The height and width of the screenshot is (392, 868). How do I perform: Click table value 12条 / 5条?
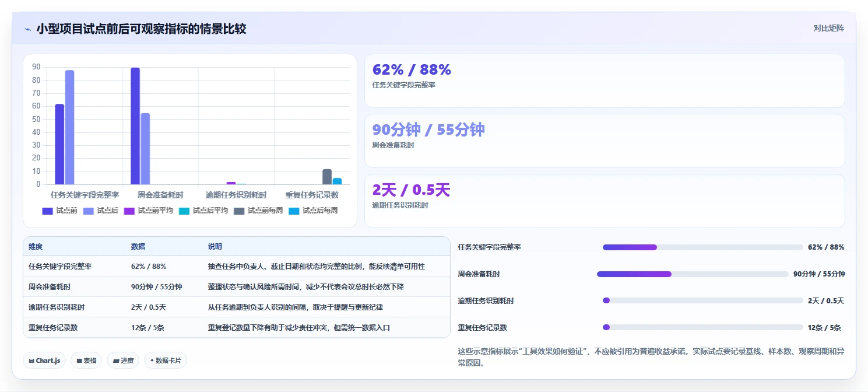(147, 327)
